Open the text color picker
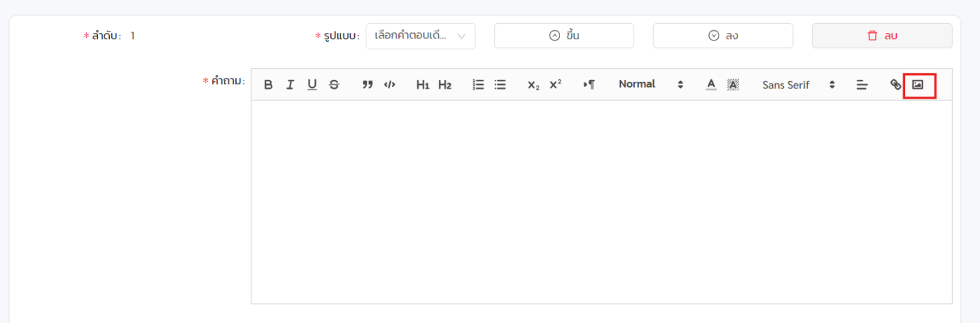980x323 pixels. click(x=711, y=85)
